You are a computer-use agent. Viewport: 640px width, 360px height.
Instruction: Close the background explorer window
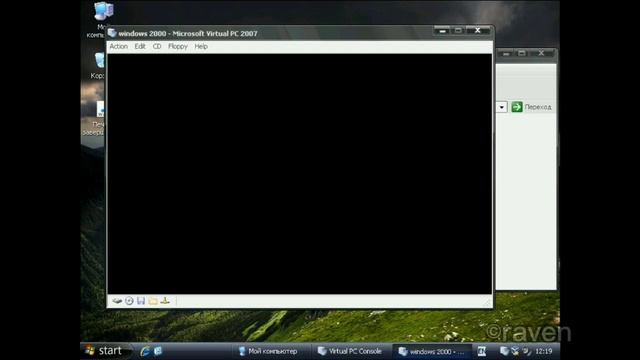[542, 53]
